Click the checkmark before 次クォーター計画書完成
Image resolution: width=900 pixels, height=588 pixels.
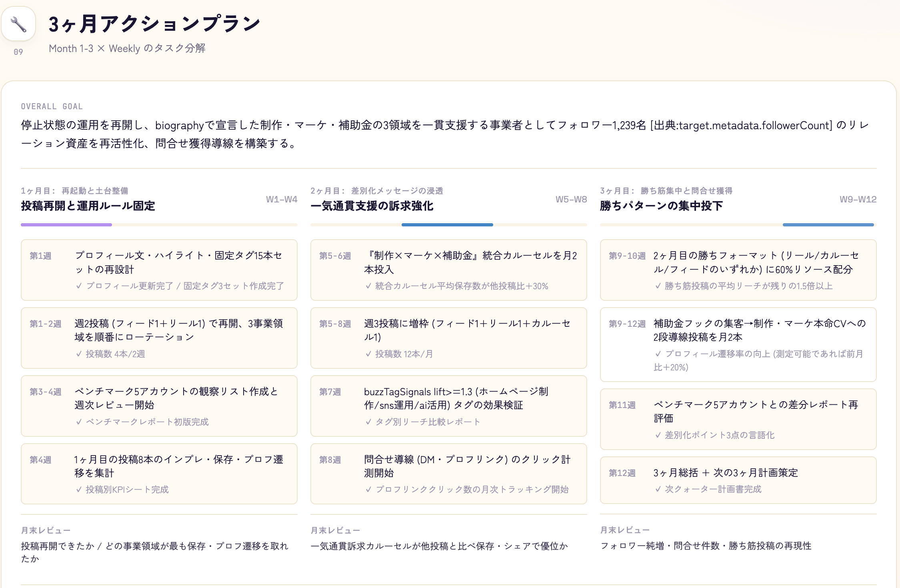coord(658,489)
